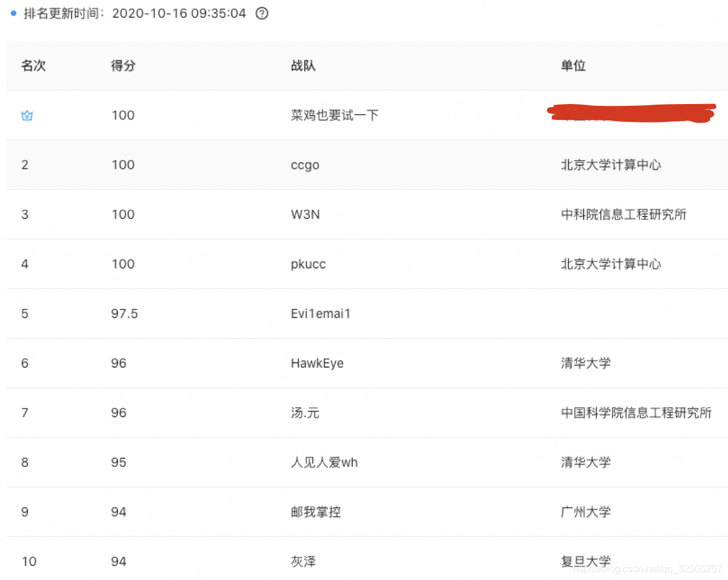Click the 单位 column header
Viewport: 728px width, 580px height.
pos(573,65)
